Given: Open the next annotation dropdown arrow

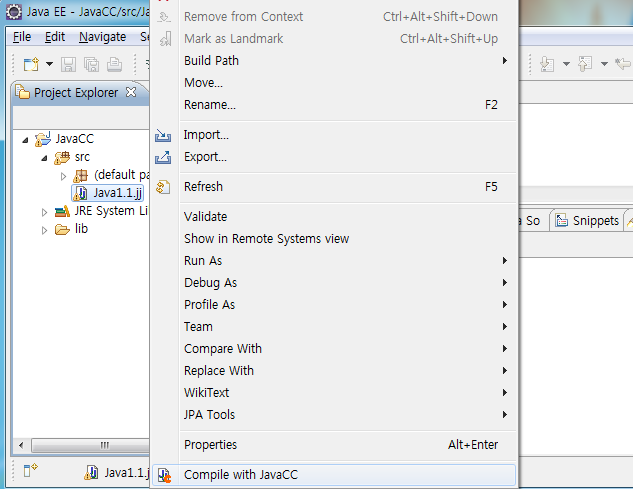Looking at the screenshot, I should click(566, 64).
